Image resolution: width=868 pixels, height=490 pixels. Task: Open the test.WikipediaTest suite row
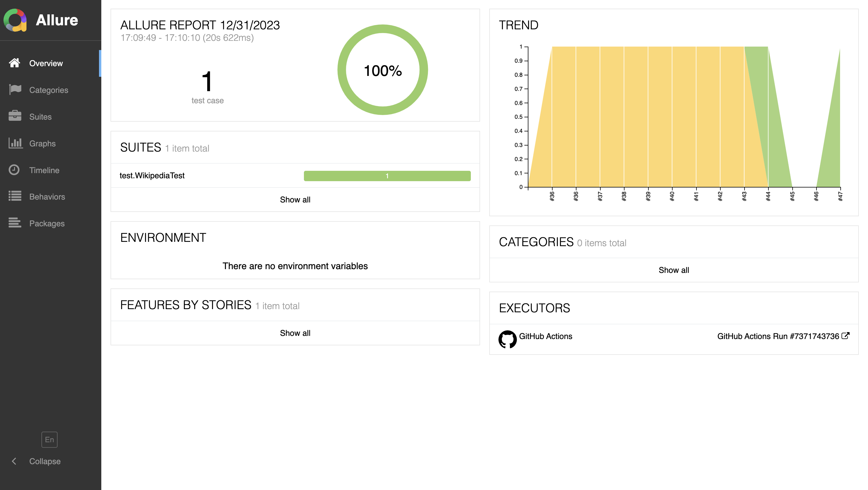click(x=152, y=175)
